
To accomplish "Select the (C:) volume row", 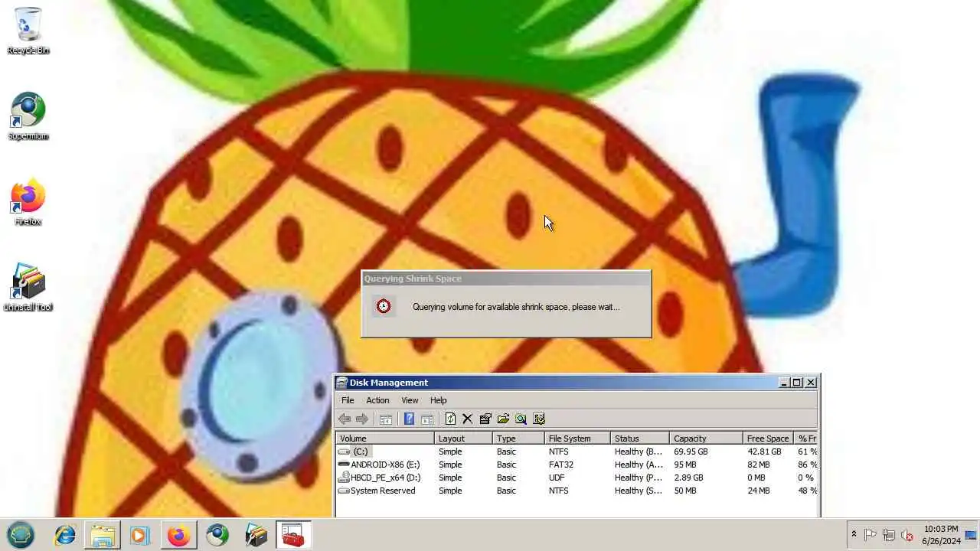I will coord(577,452).
